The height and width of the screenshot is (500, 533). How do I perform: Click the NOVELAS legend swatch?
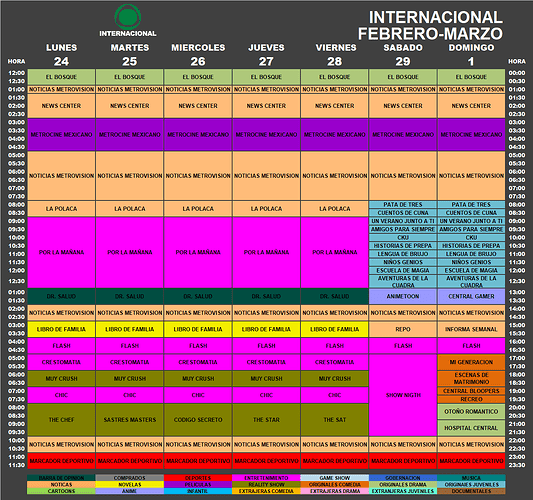[x=130, y=484]
